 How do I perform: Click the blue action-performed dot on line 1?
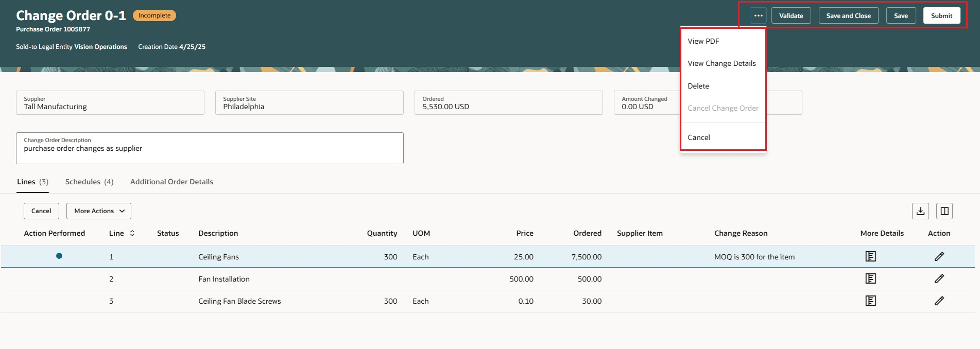point(59,256)
